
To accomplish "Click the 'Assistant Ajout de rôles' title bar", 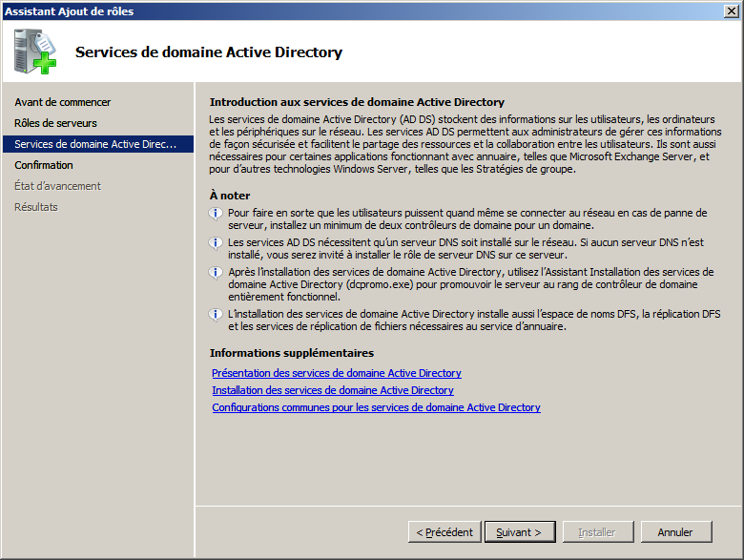I will [286, 10].
